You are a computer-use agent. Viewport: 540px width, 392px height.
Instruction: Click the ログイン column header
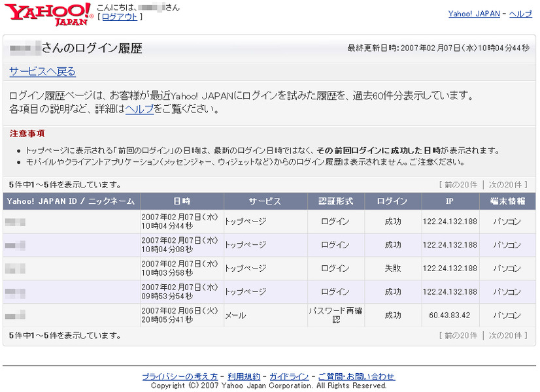click(x=393, y=201)
